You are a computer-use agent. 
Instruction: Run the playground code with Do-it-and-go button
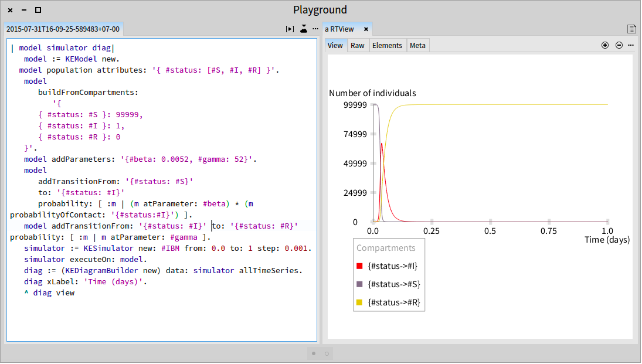point(290,29)
